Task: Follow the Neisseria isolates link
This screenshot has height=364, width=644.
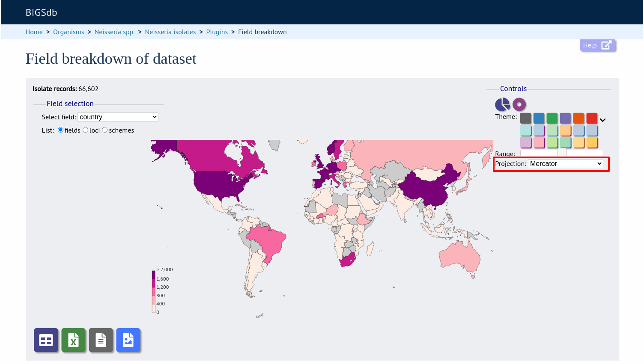Action: tap(170, 32)
